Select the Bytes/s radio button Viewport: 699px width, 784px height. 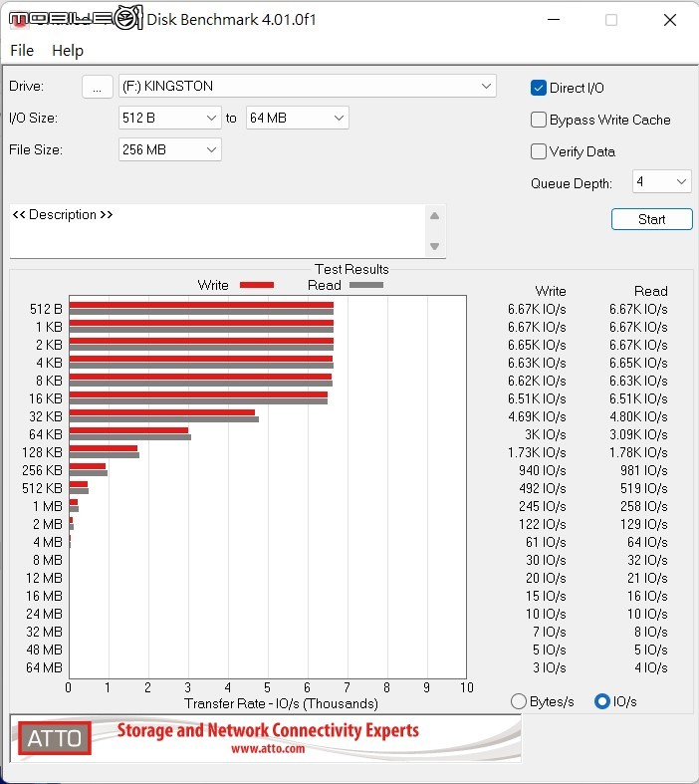[519, 701]
